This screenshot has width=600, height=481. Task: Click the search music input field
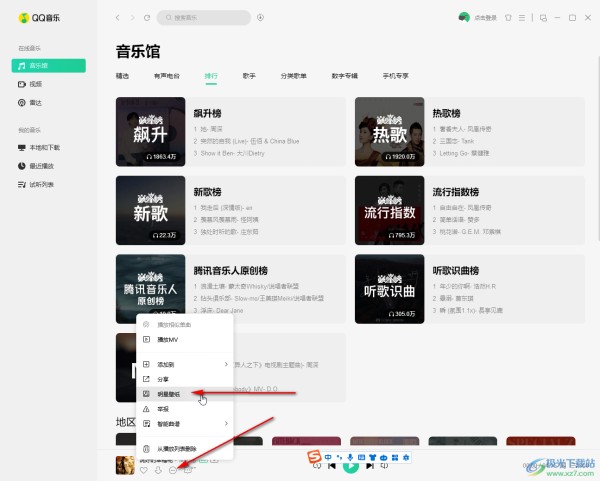[x=204, y=18]
